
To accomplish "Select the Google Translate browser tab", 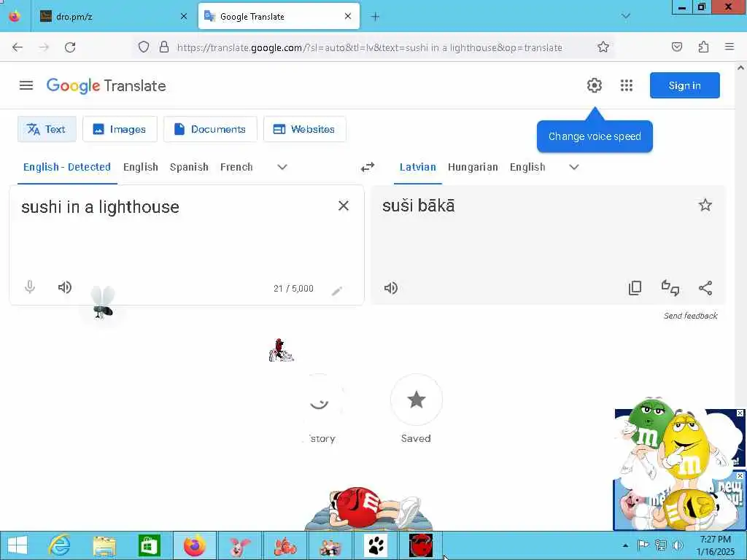I will coord(279,17).
